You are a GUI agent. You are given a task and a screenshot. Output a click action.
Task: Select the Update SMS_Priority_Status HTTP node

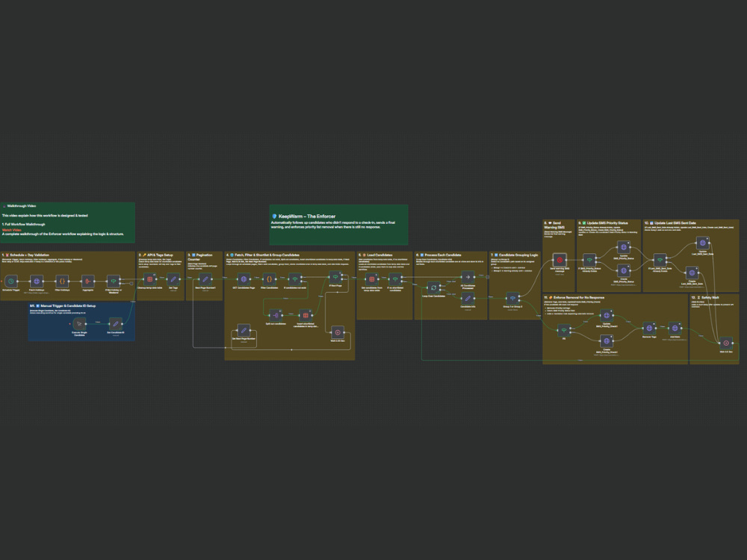[x=624, y=247]
